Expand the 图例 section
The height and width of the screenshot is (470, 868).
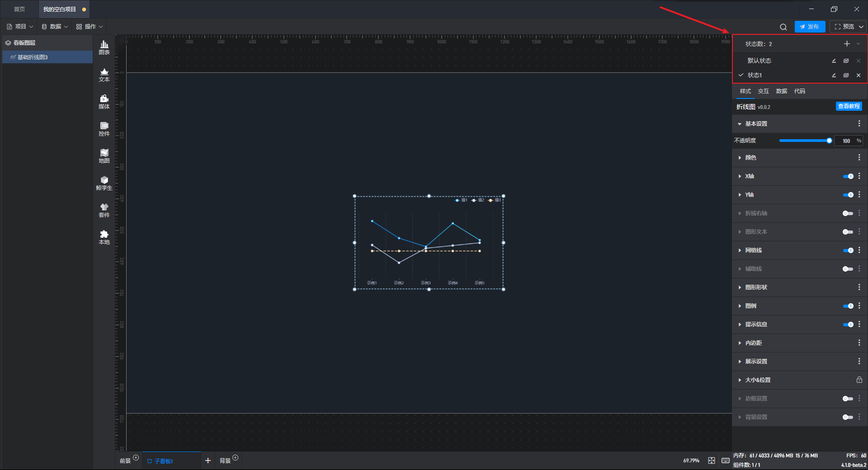point(740,306)
